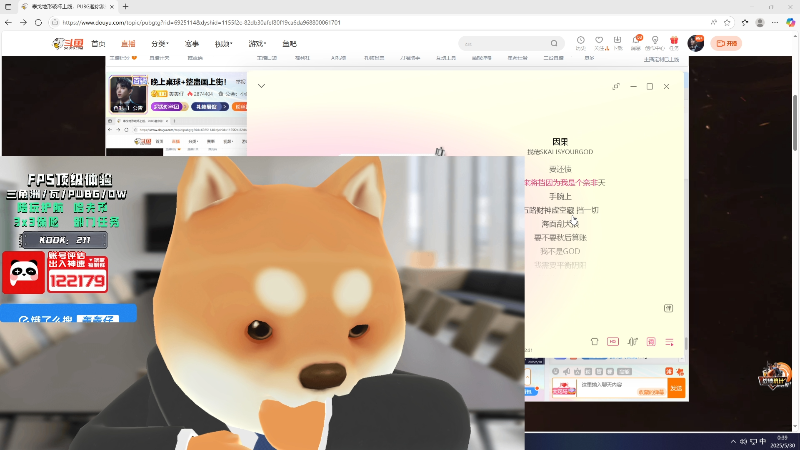Viewport: 800px width, 450px height.
Task: Expand the up-chevron box left of chat
Action: point(528,378)
